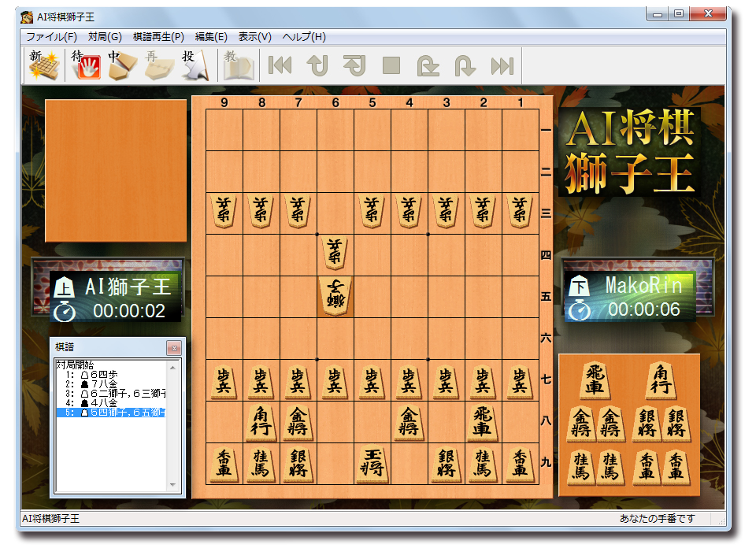This screenshot has width=756, height=559.
Task: Take back a move with the 待 icon
Action: [85, 65]
